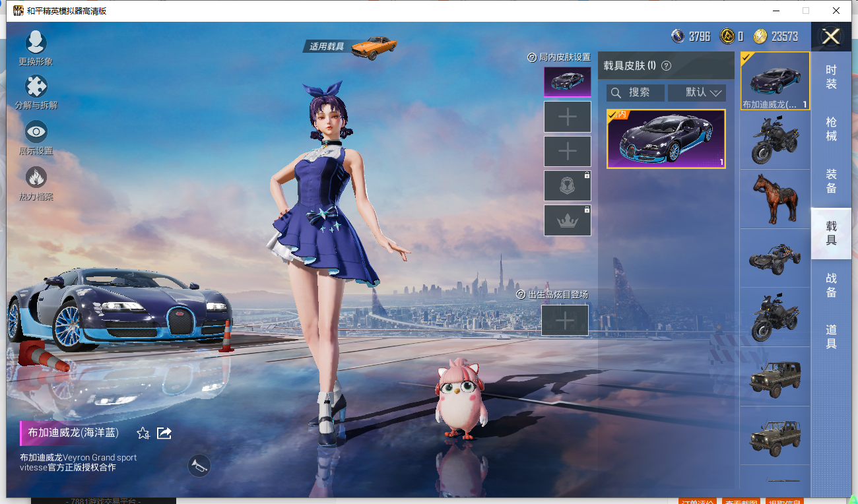Select the 布加迪威龙 vehicle in the list
This screenshot has height=504, width=858.
pos(775,80)
